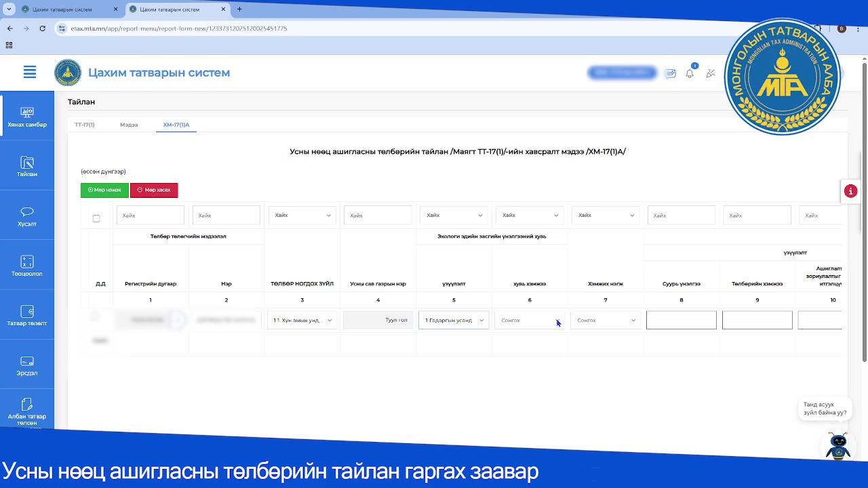
Task: View site information icon in the address bar
Action: pyautogui.click(x=62, y=28)
